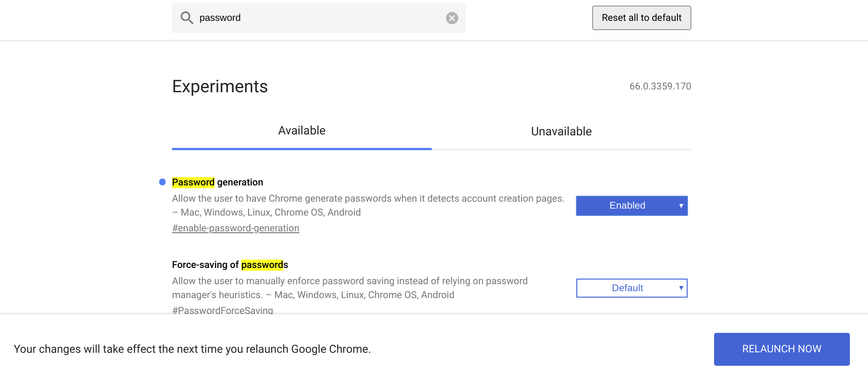The width and height of the screenshot is (868, 369).
Task: Open the #PasswordForceSaving link
Action: (x=223, y=310)
